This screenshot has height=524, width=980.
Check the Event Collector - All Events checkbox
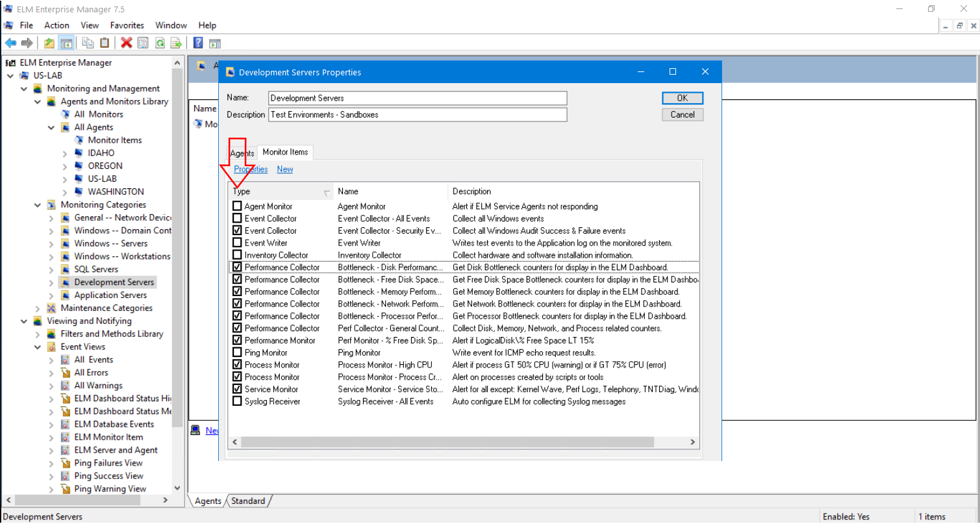click(237, 218)
